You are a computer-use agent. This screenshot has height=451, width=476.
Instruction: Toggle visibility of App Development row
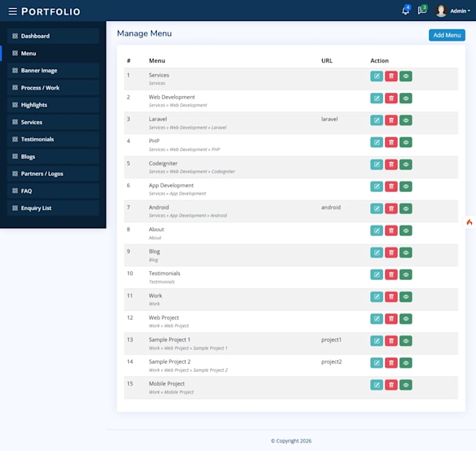(405, 186)
